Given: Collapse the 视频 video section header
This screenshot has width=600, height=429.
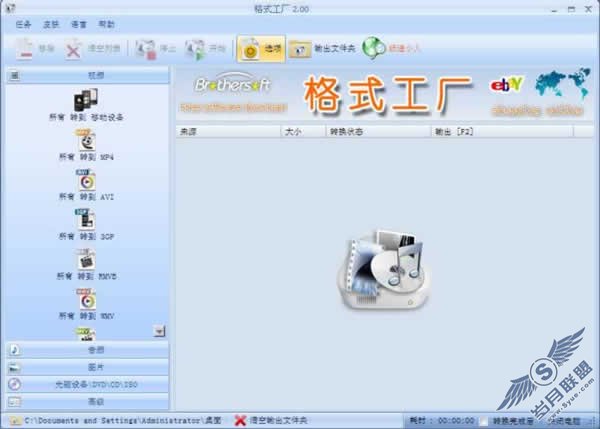Looking at the screenshot, I should 88,75.
